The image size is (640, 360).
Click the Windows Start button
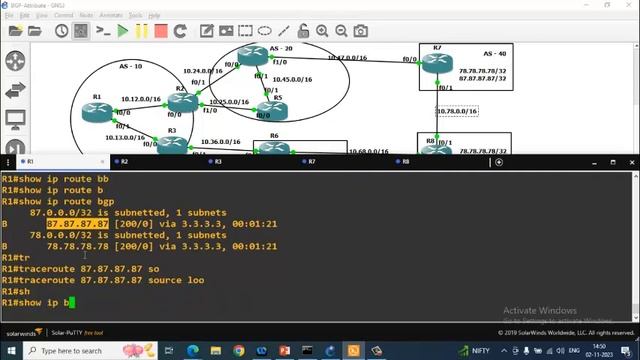[11, 351]
